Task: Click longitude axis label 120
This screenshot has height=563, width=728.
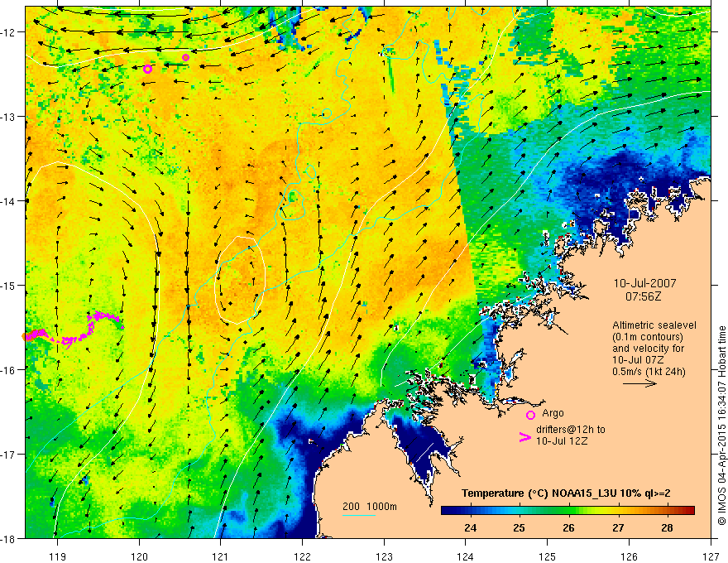Action: [139, 556]
